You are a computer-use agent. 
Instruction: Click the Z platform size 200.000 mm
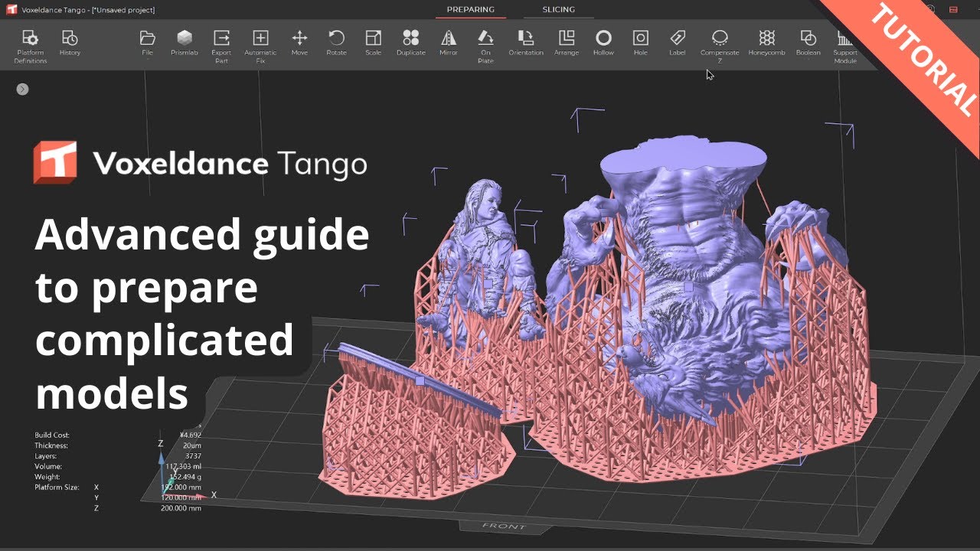pos(181,508)
